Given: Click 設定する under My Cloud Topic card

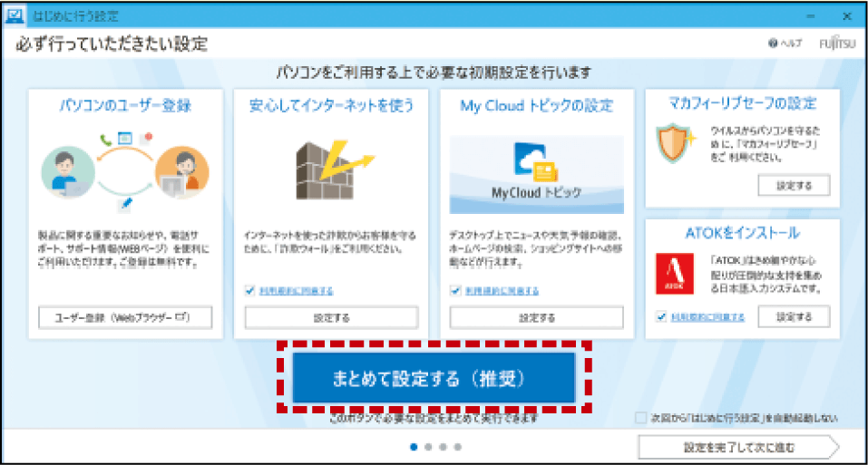Looking at the screenshot, I should [x=536, y=317].
